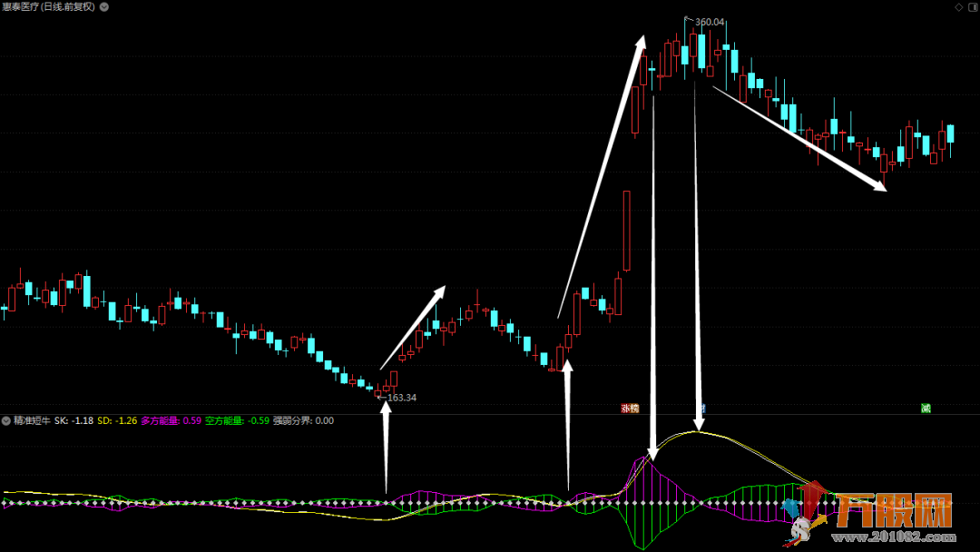The height and width of the screenshot is (552, 980).
Task: Click the 360.04 high price label
Action: [710, 22]
